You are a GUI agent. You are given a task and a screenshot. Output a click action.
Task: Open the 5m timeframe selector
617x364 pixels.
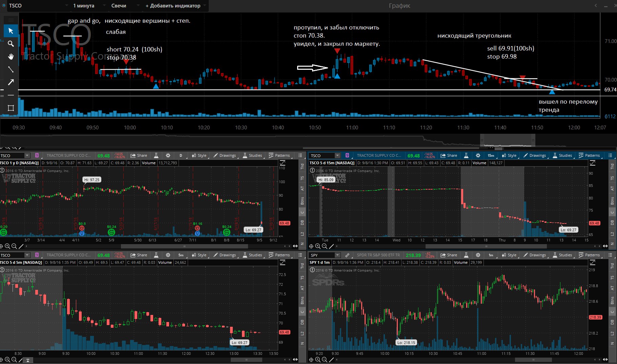pyautogui.click(x=181, y=255)
